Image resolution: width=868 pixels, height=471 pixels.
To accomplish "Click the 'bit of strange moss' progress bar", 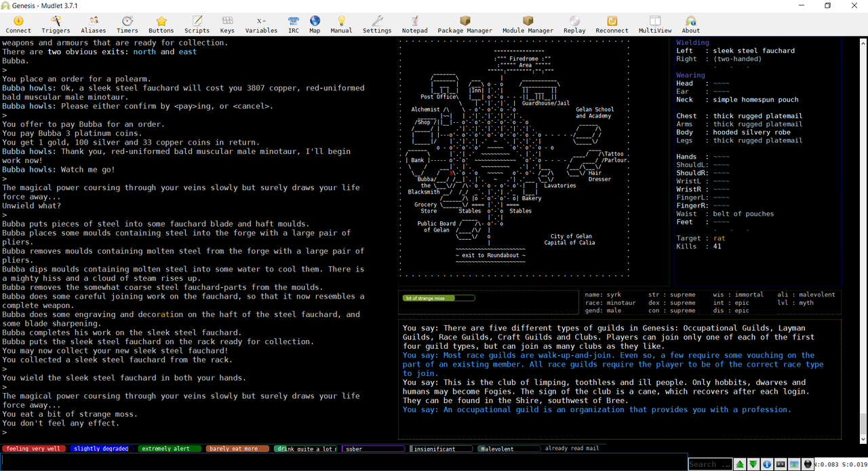I will [438, 298].
